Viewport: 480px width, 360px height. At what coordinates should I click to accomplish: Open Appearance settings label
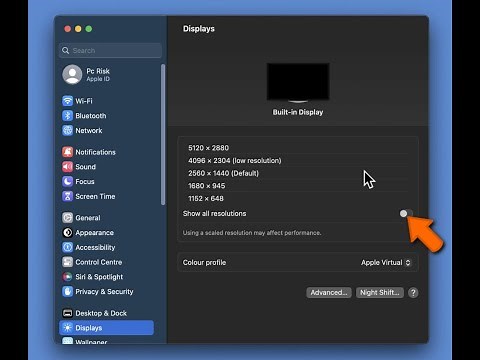94,232
